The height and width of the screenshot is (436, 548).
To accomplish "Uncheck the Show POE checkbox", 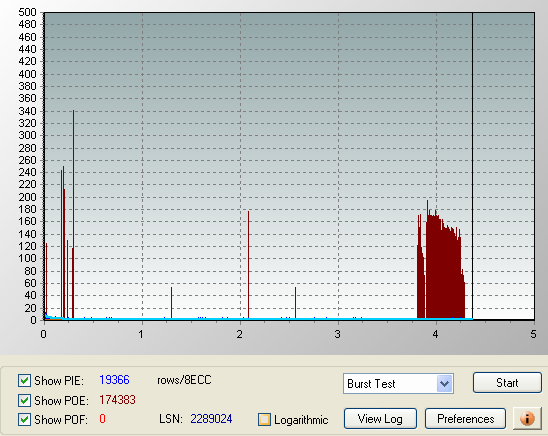I will (x=24, y=400).
